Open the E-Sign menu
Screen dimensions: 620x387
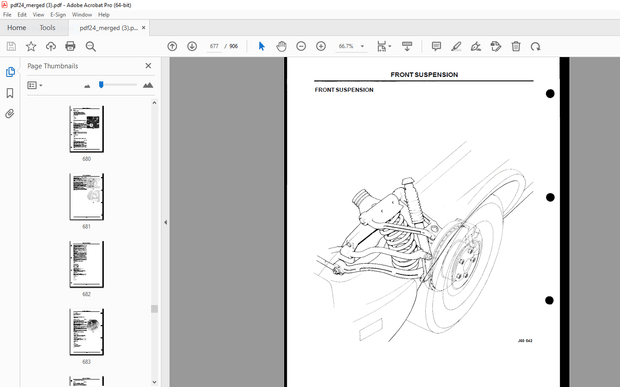pos(58,15)
